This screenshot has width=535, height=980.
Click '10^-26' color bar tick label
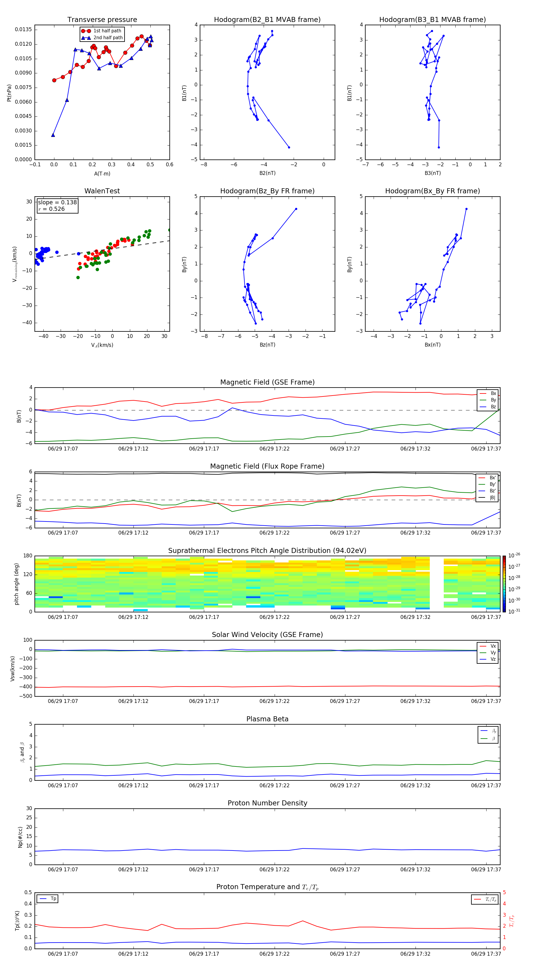click(x=514, y=555)
